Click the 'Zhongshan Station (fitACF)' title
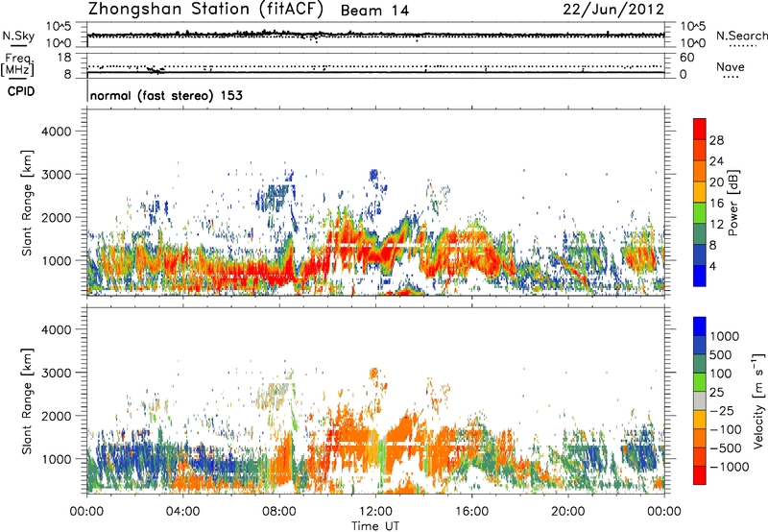 205,10
